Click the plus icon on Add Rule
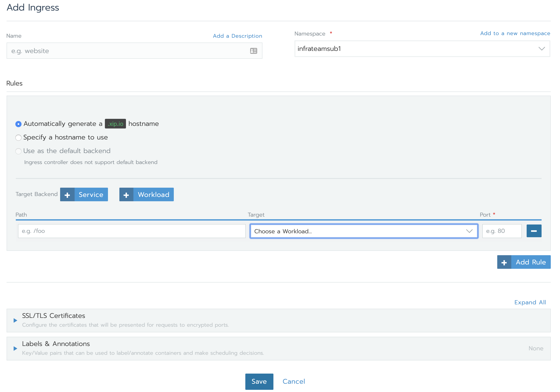Image resolution: width=560 pixels, height=392 pixels. (504, 262)
